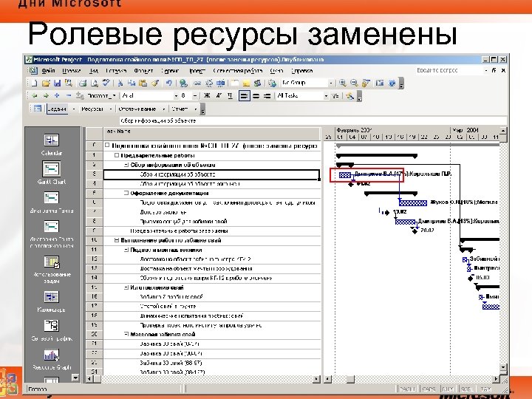Screen dimensions: 532x399
Task: Toggle Underline (Ч) formatting
Action: pos(230,96)
